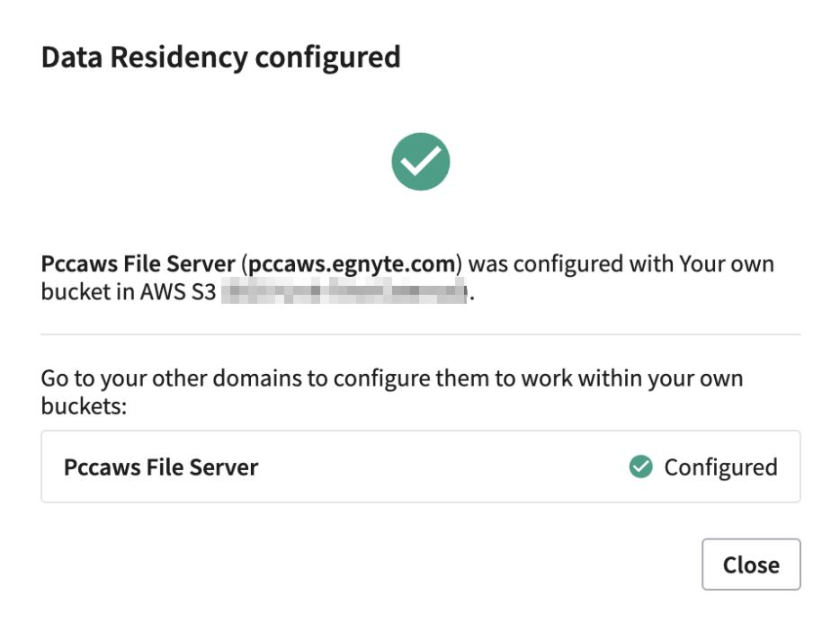Click the Your own bucket configuration message
Screen dimensions: 840x622
[x=420, y=277]
